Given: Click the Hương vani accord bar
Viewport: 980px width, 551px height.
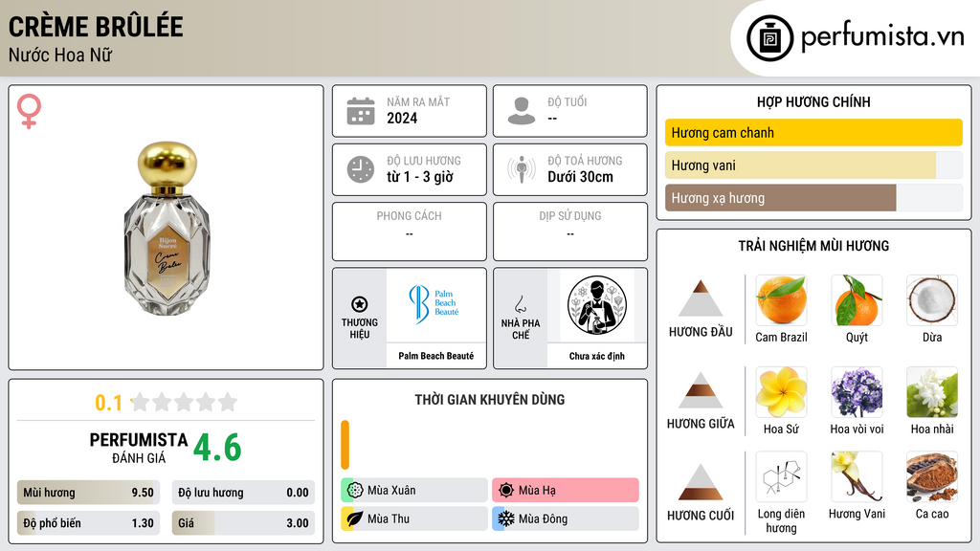Looking at the screenshot, I should tap(813, 165).
